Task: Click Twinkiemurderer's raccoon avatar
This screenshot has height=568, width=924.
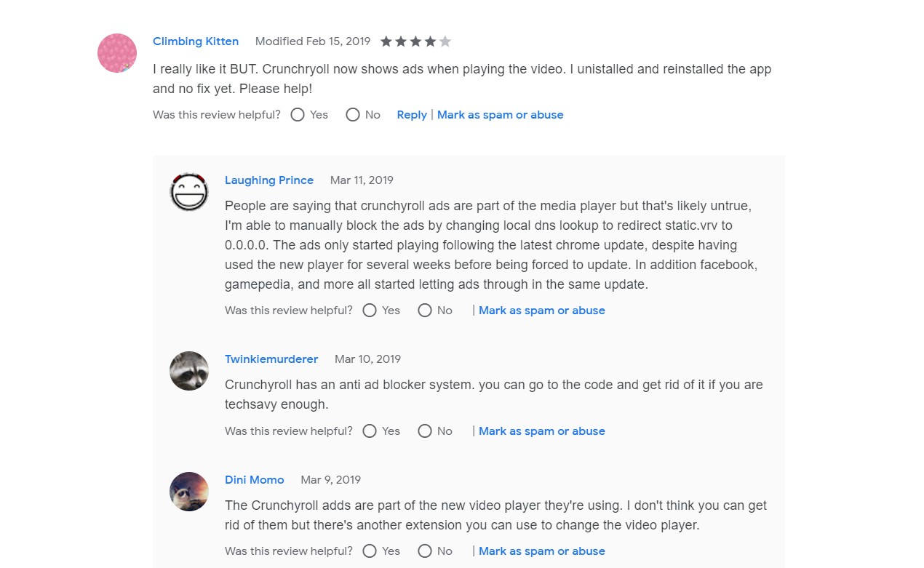Action: pyautogui.click(x=189, y=371)
